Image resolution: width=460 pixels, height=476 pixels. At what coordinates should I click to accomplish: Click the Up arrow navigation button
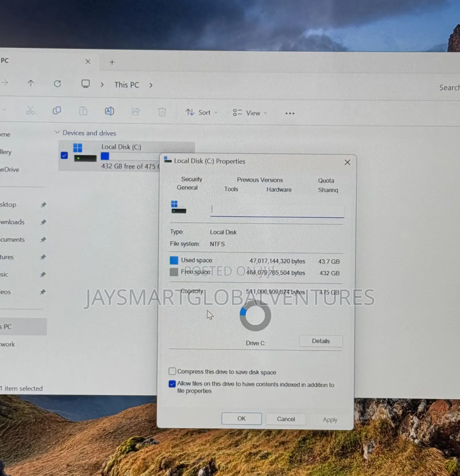(31, 83)
